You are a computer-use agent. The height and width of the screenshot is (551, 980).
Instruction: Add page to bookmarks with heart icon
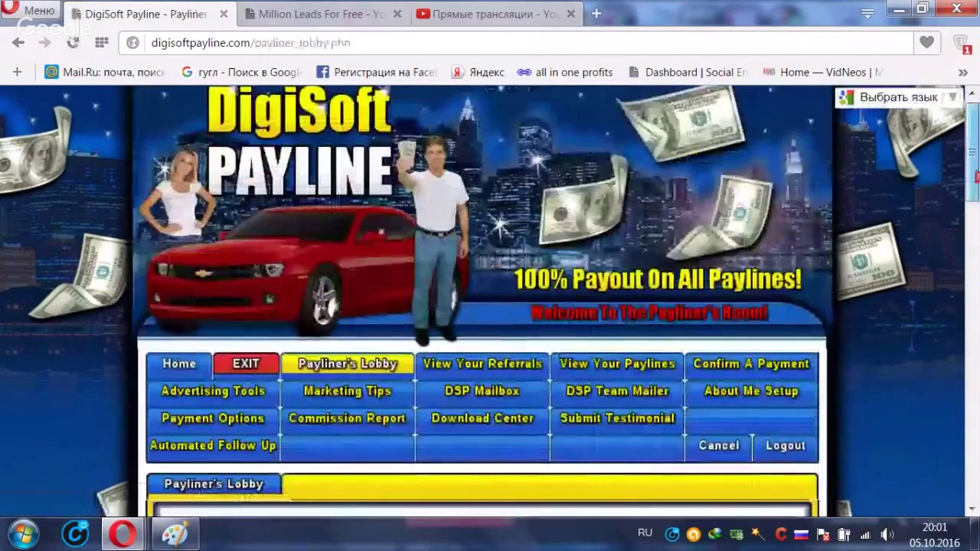pyautogui.click(x=927, y=43)
